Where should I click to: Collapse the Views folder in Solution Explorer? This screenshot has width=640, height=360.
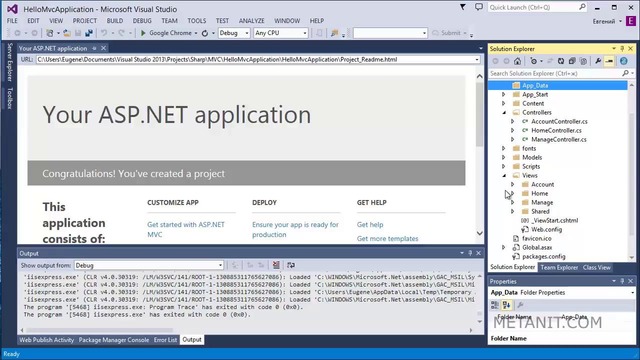504,175
